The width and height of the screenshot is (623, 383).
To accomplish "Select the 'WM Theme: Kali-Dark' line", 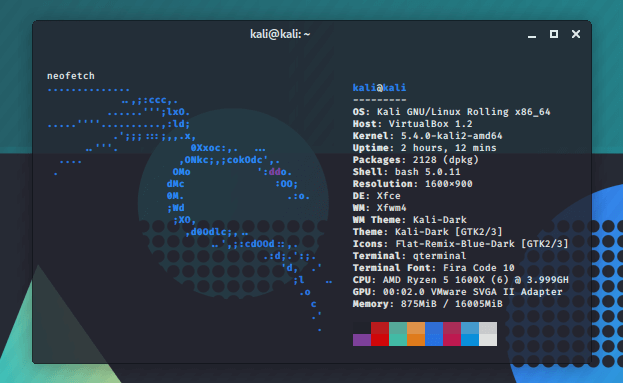I will 410,220.
